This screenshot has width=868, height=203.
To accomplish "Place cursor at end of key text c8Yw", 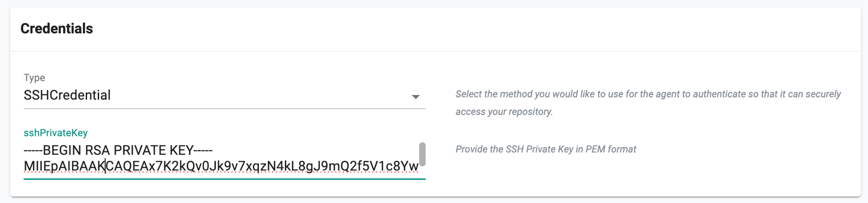I will point(418,166).
